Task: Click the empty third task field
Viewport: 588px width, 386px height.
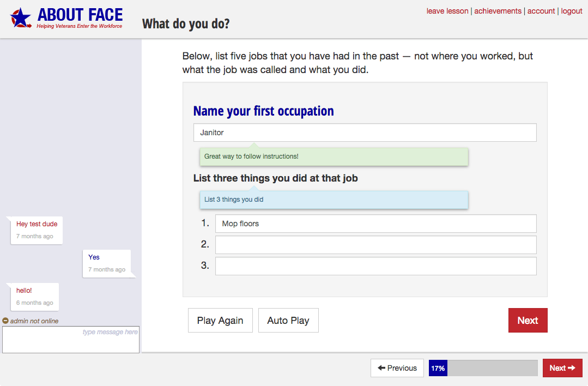Action: [x=375, y=266]
